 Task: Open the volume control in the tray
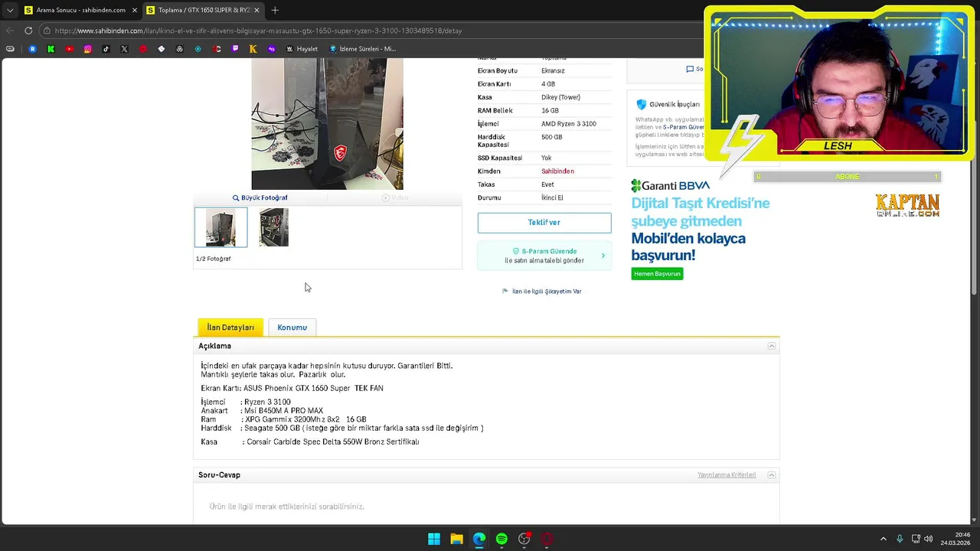coord(929,539)
